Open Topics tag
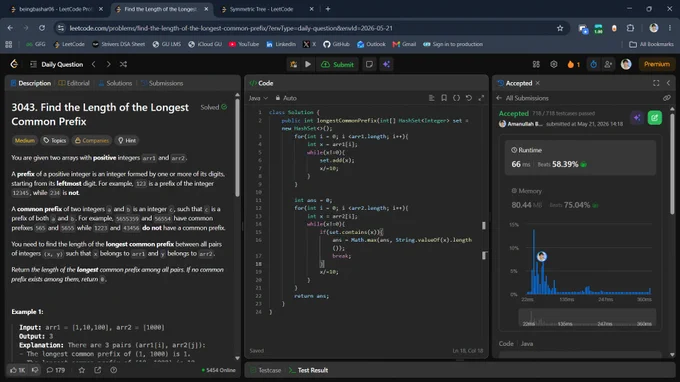Viewport: 680px width, 382px height. coord(55,140)
